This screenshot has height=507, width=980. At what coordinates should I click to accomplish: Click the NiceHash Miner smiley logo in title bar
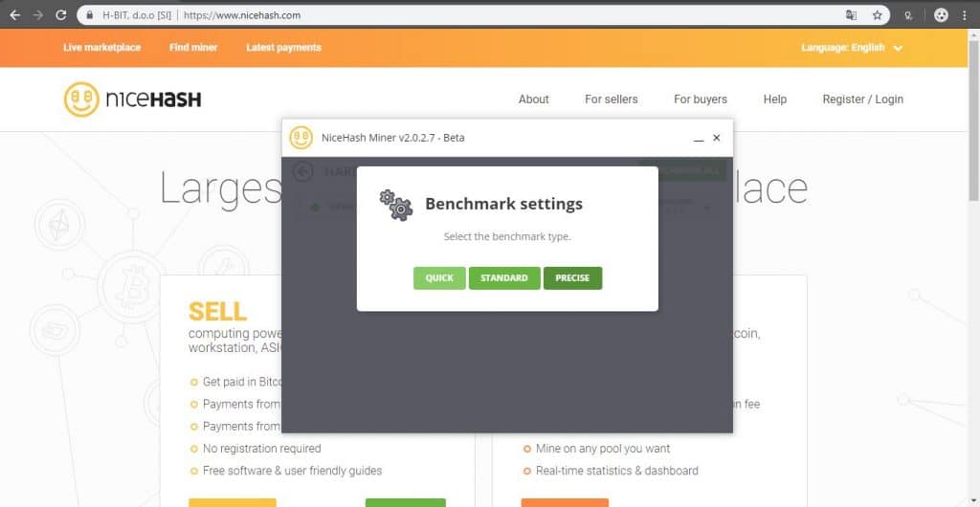pos(301,138)
